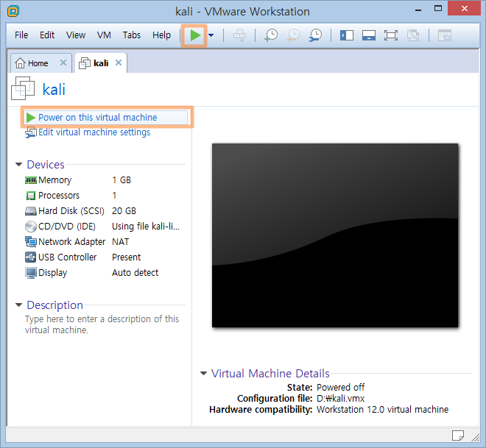This screenshot has width=486, height=448.
Task: Select the Network Adapter device row
Action: pos(105,242)
